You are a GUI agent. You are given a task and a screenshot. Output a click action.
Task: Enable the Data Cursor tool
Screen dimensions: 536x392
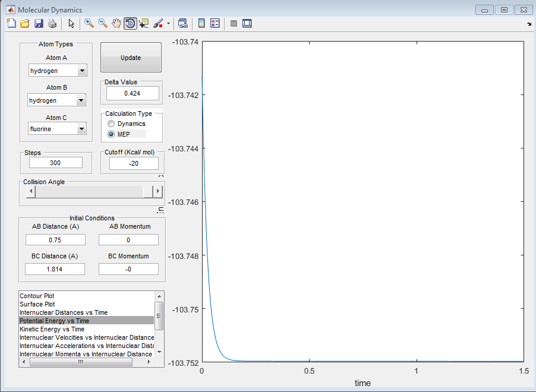(144, 23)
